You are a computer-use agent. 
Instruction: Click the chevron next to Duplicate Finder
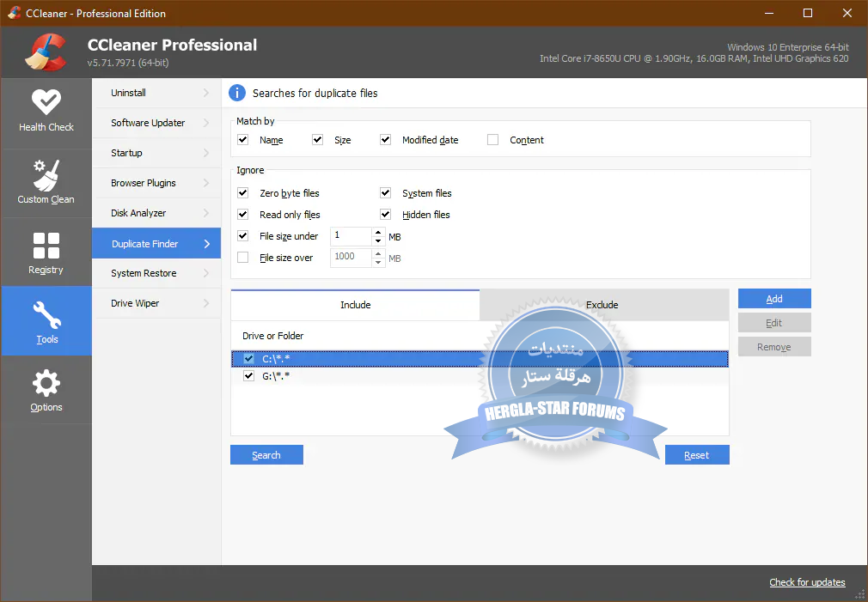pyautogui.click(x=207, y=243)
